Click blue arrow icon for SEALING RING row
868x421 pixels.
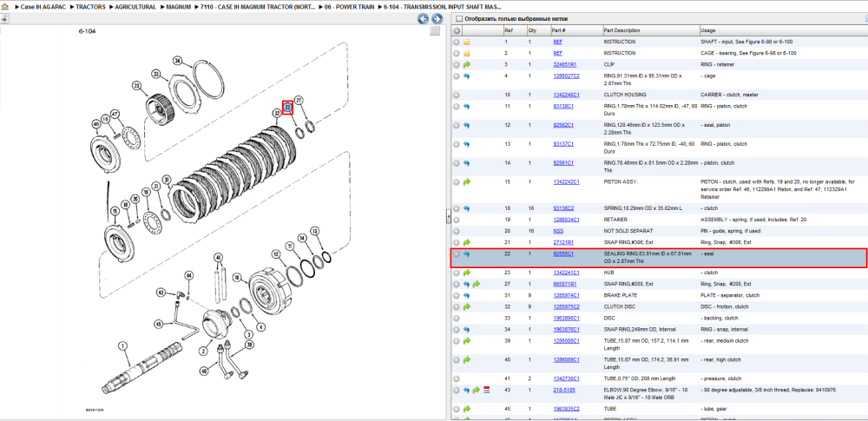tap(467, 253)
